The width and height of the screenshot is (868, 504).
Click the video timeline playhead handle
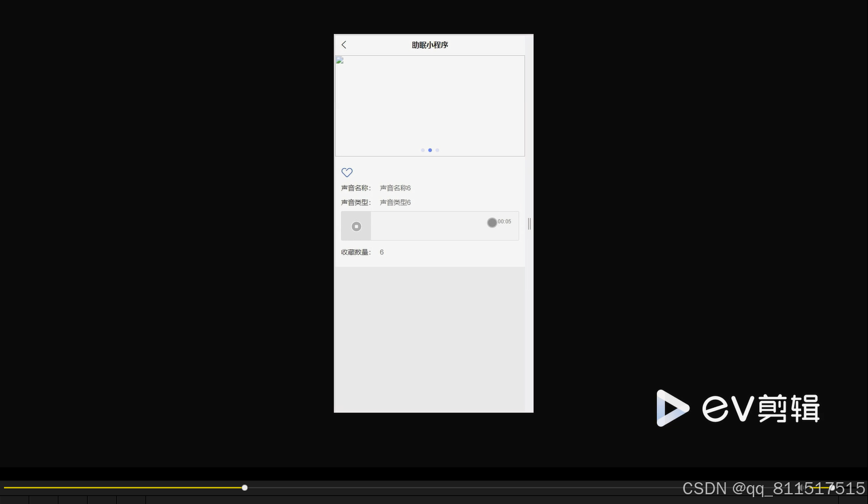coord(244,488)
